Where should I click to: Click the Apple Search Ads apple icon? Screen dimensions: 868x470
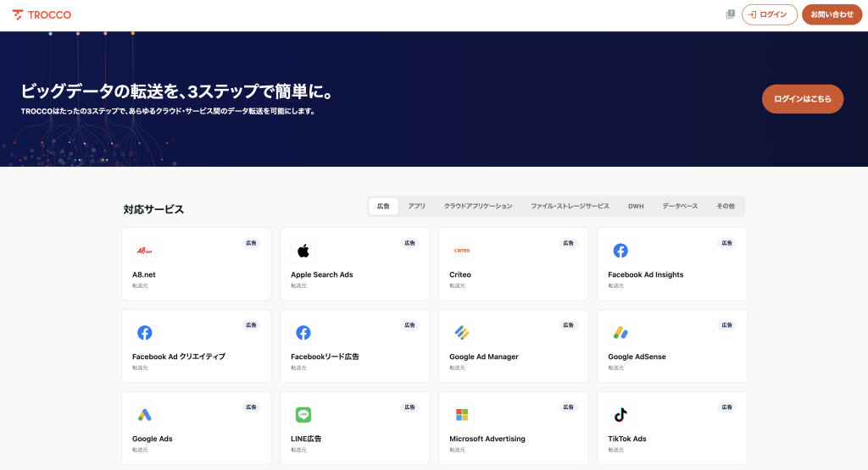303,251
